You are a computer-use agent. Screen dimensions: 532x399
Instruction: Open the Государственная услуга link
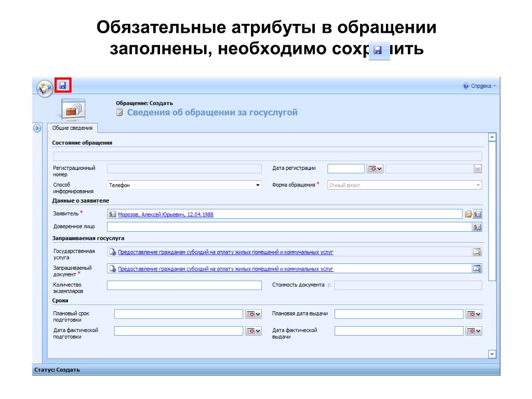[x=225, y=252]
